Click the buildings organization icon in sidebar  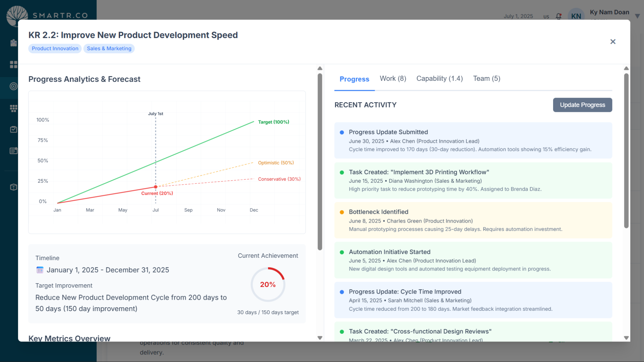[x=13, y=43]
